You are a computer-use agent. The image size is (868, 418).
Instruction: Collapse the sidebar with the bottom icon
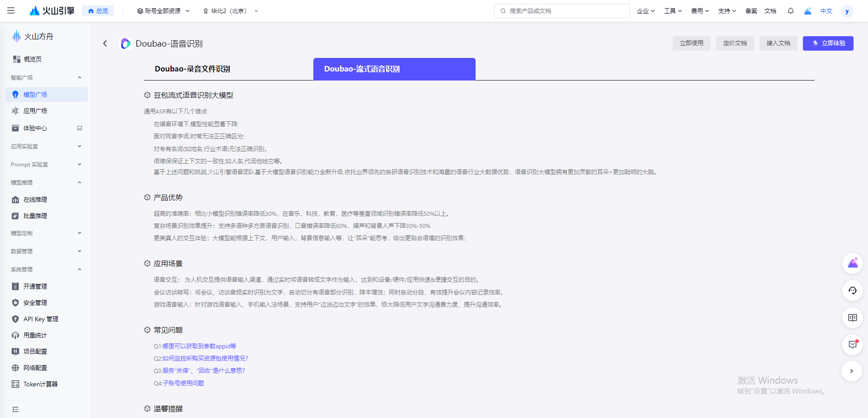coord(15,409)
